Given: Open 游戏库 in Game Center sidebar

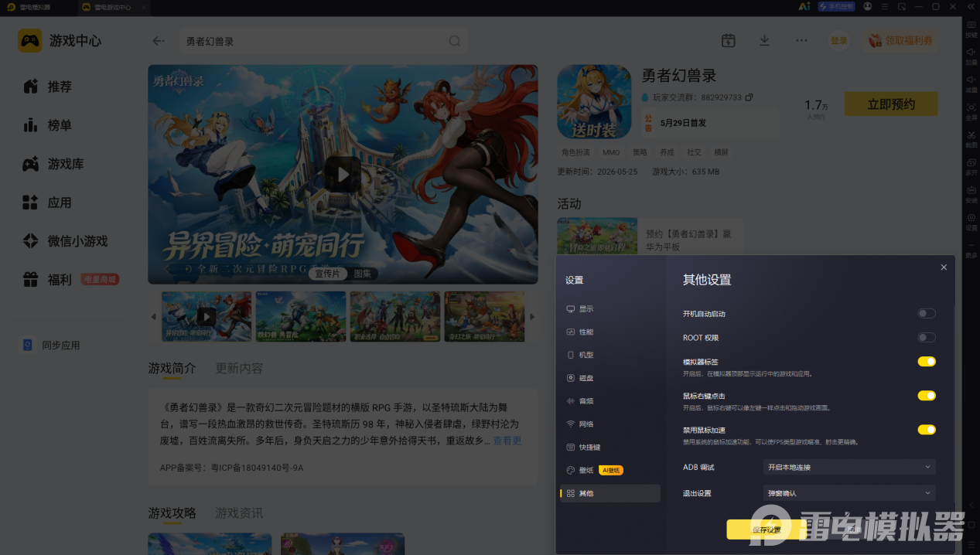Looking at the screenshot, I should tap(53, 164).
